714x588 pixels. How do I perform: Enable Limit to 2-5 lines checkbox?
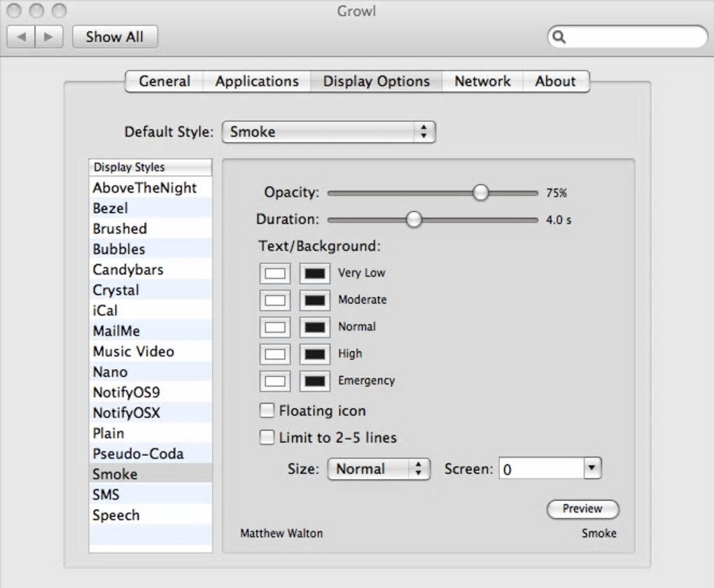pyautogui.click(x=267, y=437)
